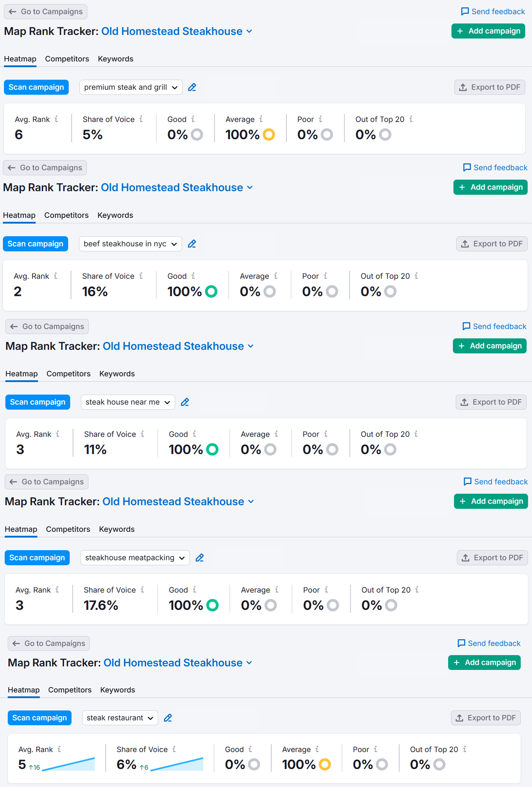Click edit pencil next to "steak house near me"
This screenshot has width=532, height=787.
(185, 402)
